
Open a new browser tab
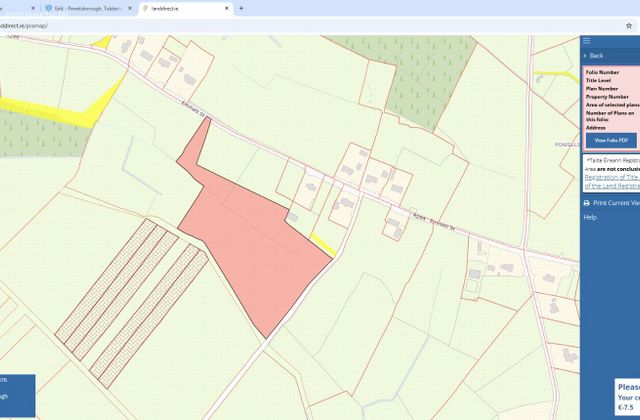pos(241,8)
